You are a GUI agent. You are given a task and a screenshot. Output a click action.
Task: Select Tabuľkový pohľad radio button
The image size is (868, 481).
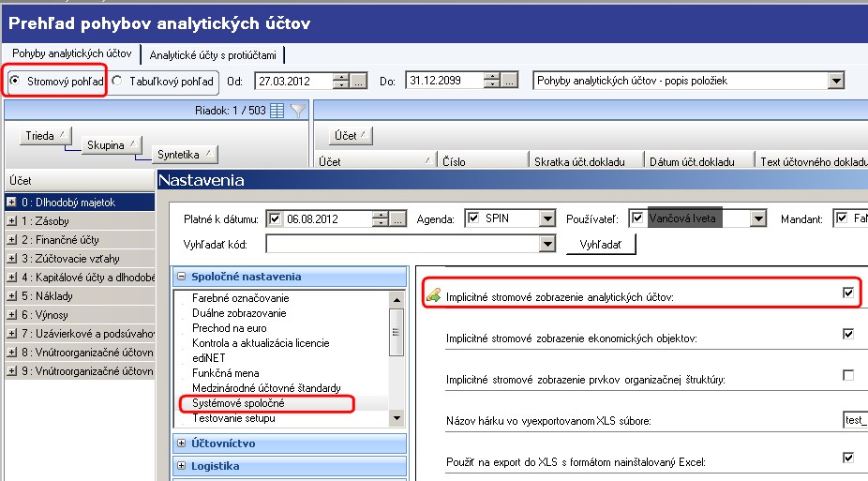117,81
